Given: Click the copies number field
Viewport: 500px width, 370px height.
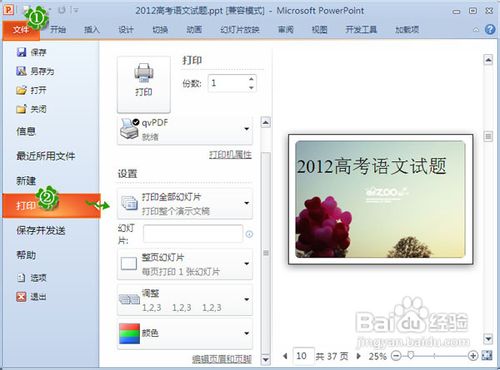Looking at the screenshot, I should [228, 83].
